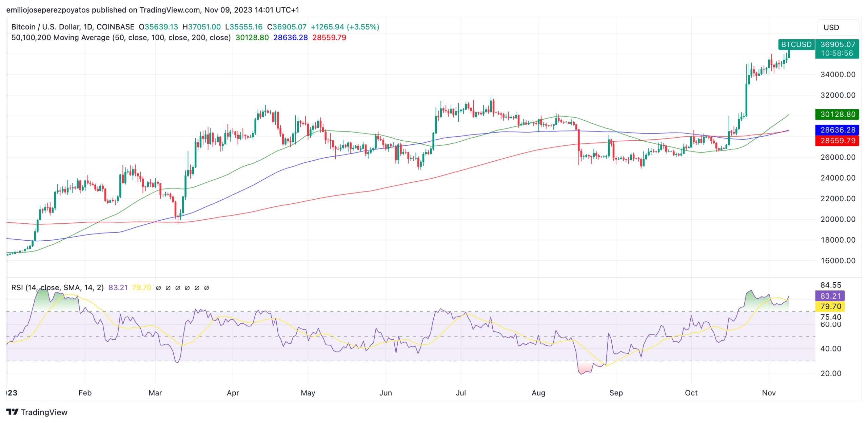Click the purple 83.21 RSI axis tag
The width and height of the screenshot is (868, 423).
tap(830, 296)
